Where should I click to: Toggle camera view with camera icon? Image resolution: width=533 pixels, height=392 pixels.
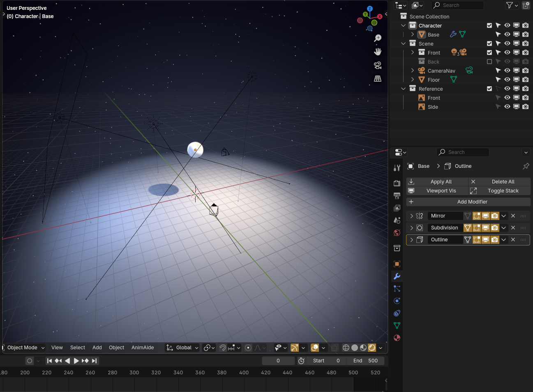point(378,65)
